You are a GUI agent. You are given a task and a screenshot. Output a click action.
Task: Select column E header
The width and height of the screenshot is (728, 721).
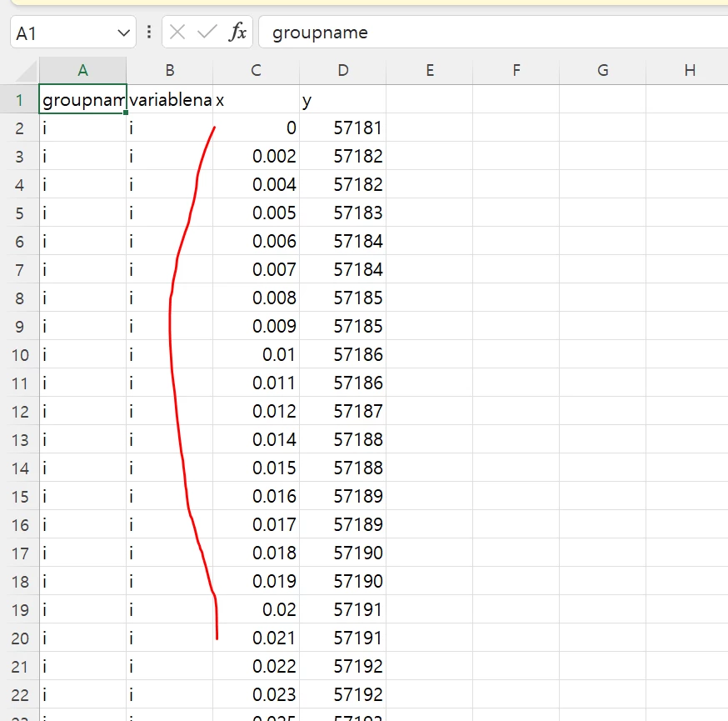tap(430, 71)
